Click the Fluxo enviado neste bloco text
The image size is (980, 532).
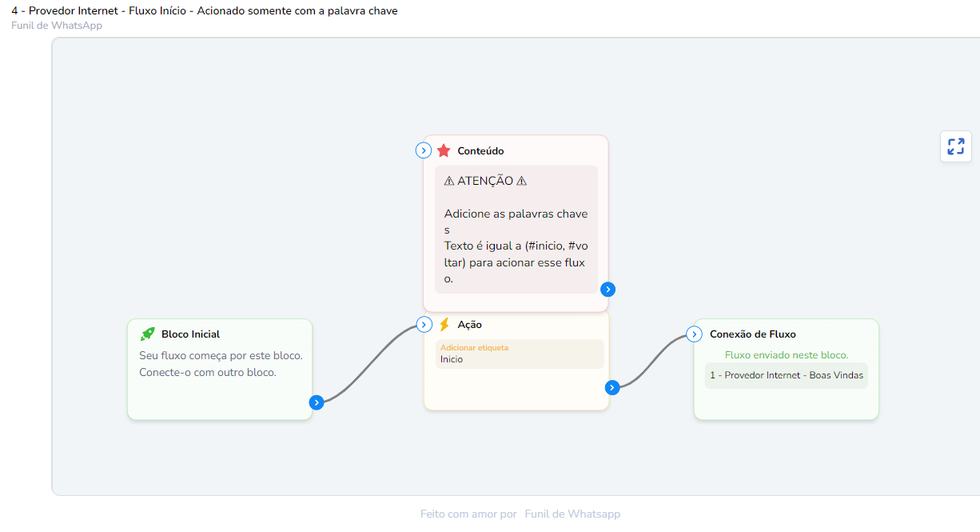(x=786, y=354)
